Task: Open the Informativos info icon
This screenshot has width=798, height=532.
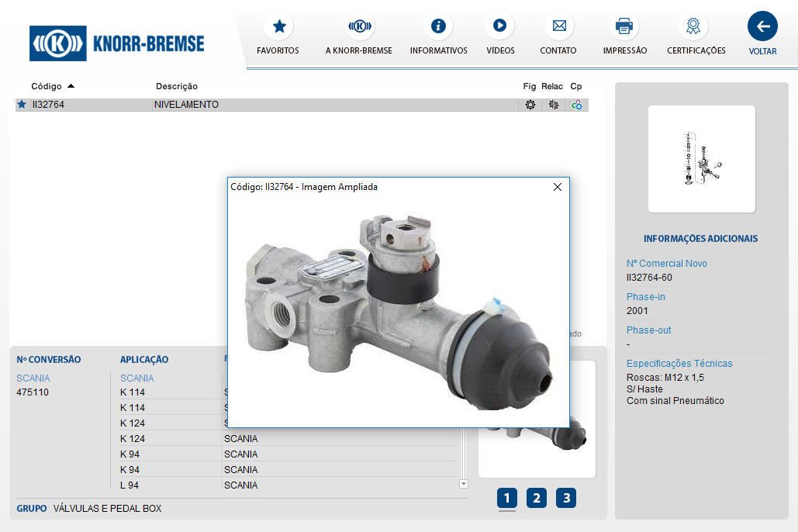Action: tap(438, 26)
